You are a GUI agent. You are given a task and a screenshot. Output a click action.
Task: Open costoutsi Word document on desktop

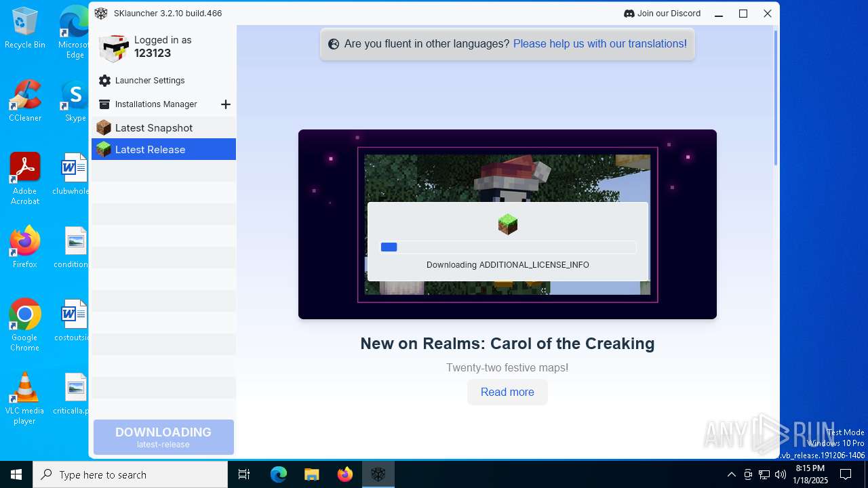[x=73, y=321]
